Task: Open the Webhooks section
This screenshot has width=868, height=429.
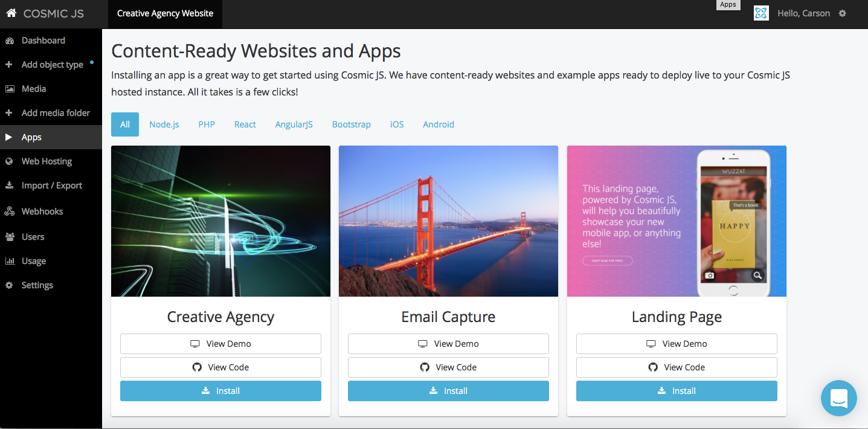Action: [x=42, y=211]
